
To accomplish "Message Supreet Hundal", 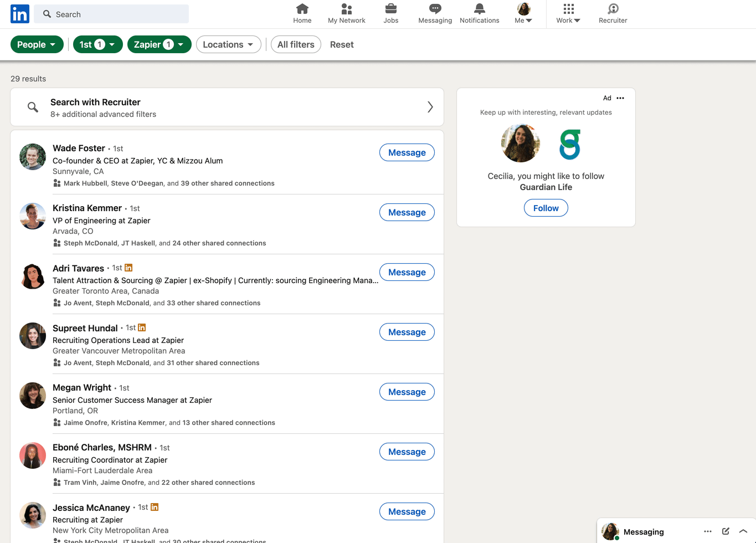I will click(x=407, y=332).
